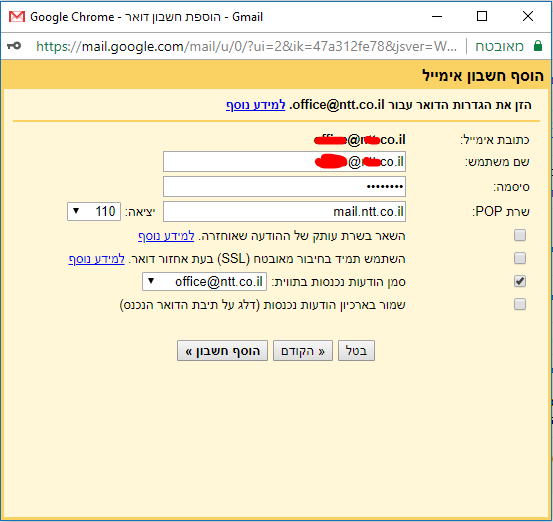Click the saved password key icon

pos(14,46)
